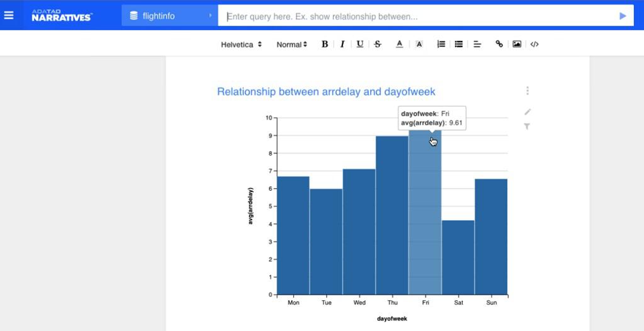Viewport: 644px width, 331px height.
Task: Click the flightinfo database icon
Action: pyautogui.click(x=134, y=16)
